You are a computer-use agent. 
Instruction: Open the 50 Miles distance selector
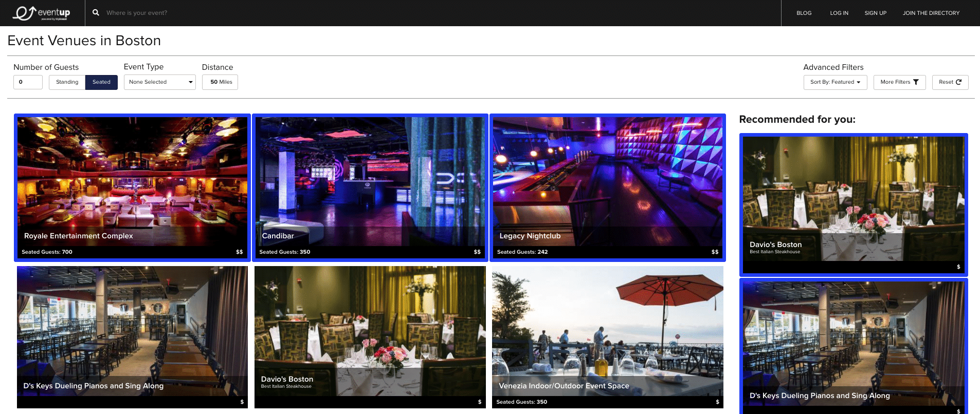pos(220,82)
